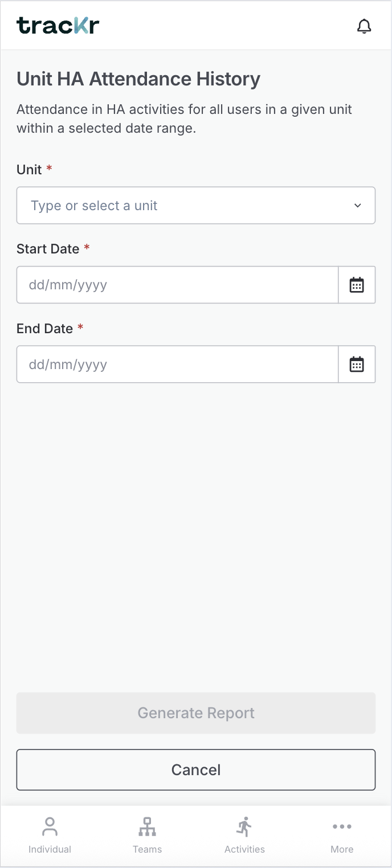Switch to the Individual tab label
The width and height of the screenshot is (392, 868).
(50, 849)
